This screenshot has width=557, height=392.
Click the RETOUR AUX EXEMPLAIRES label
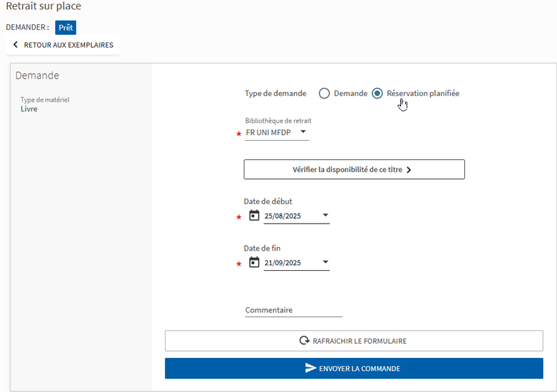(68, 45)
